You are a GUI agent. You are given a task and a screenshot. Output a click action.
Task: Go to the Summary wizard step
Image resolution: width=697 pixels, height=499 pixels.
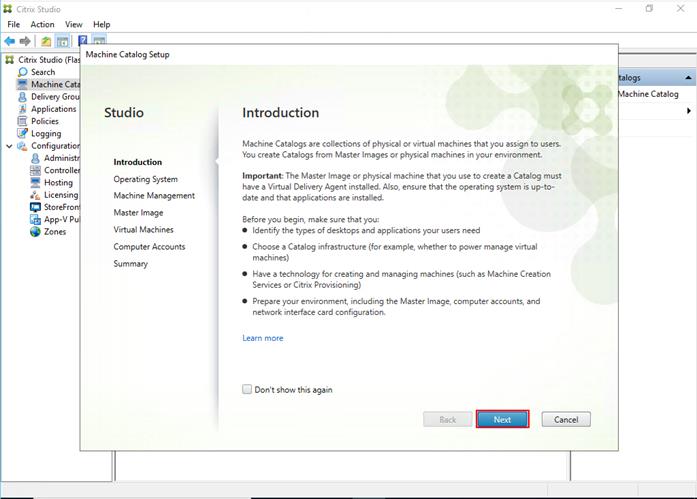click(x=130, y=263)
